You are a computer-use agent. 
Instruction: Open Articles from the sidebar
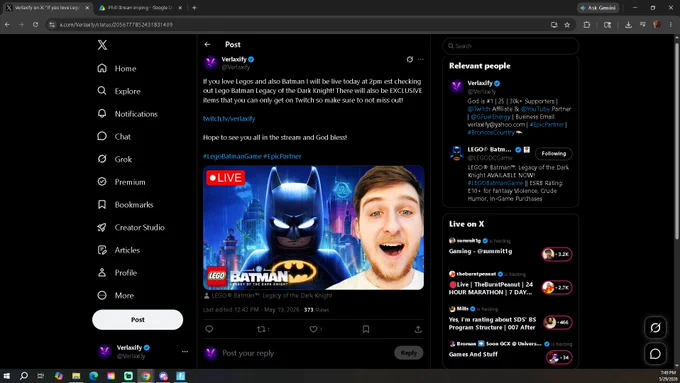(x=119, y=250)
